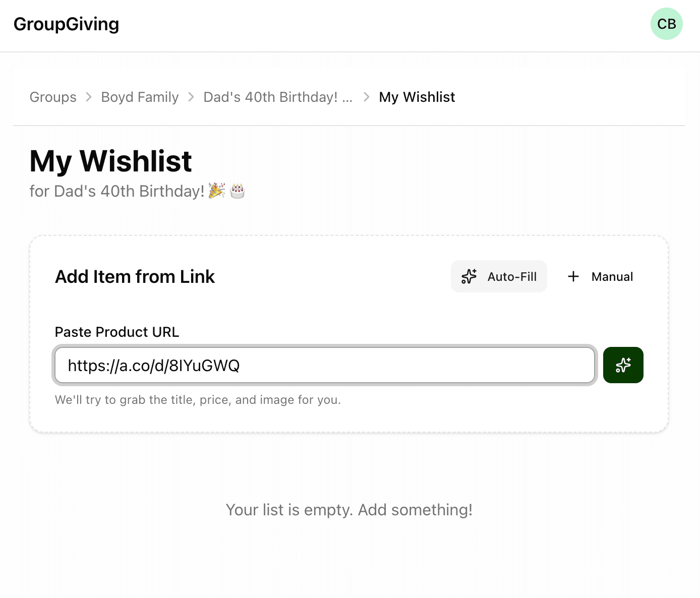Toggle the Add Item entry method to Manual
The width and height of the screenshot is (700, 598).
coord(600,276)
